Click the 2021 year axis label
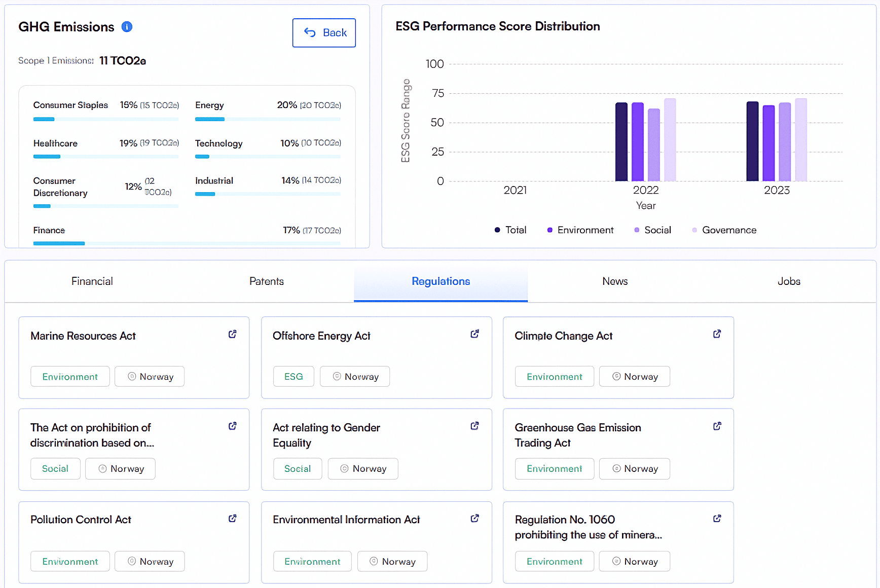The width and height of the screenshot is (880, 588). 515,190
